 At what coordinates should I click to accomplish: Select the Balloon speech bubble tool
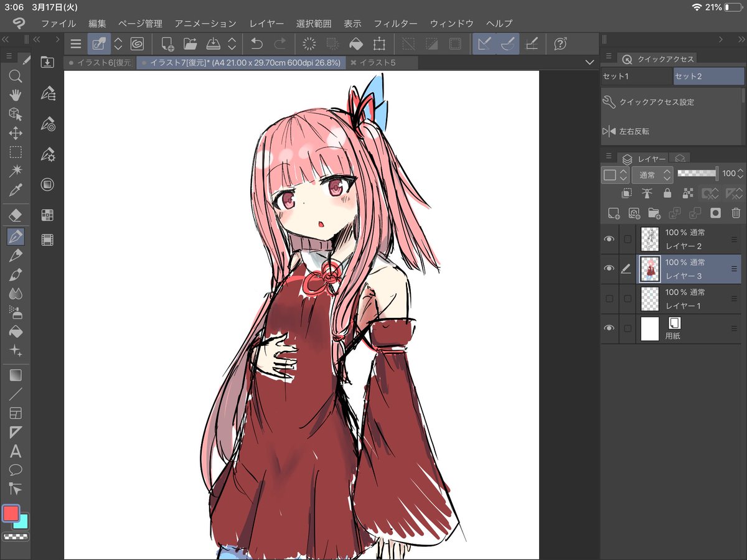(x=16, y=470)
